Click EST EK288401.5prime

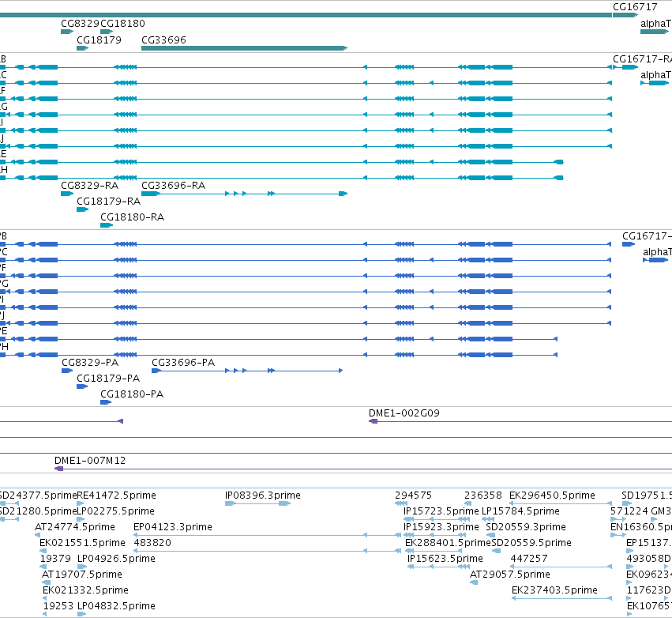[x=448, y=543]
